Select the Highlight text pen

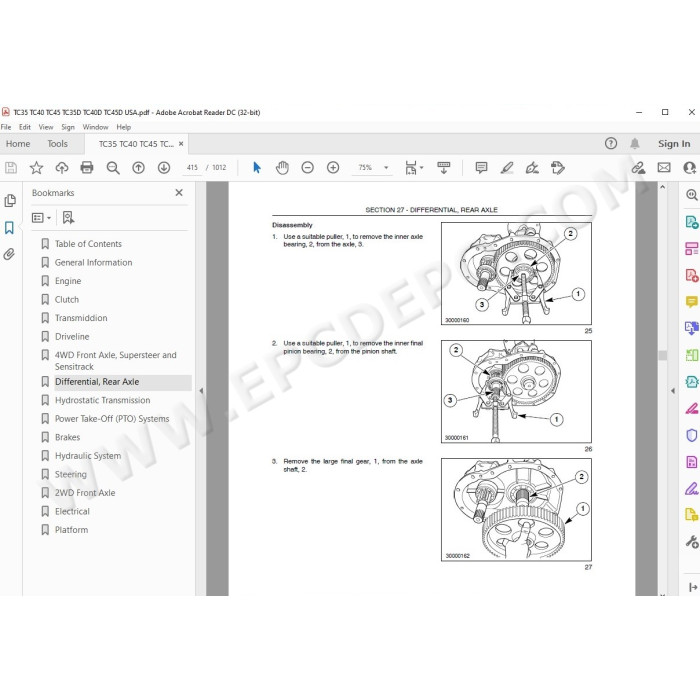coord(507,168)
